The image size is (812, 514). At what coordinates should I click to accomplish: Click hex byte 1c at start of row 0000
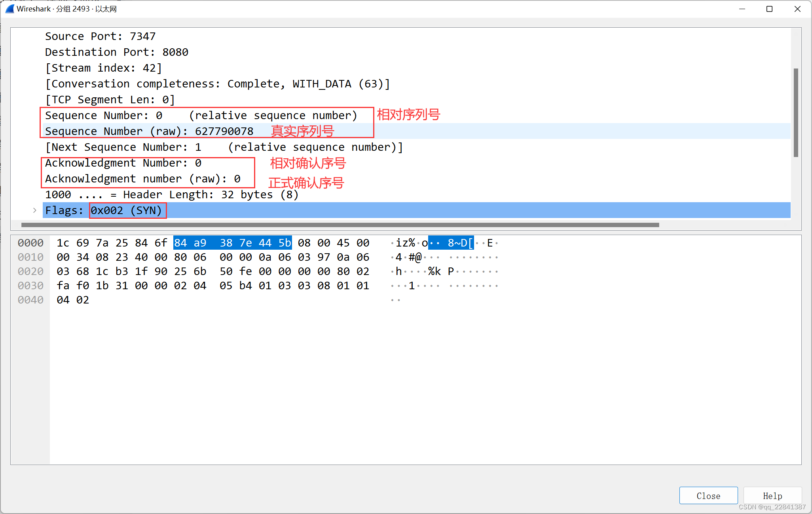[x=63, y=243]
